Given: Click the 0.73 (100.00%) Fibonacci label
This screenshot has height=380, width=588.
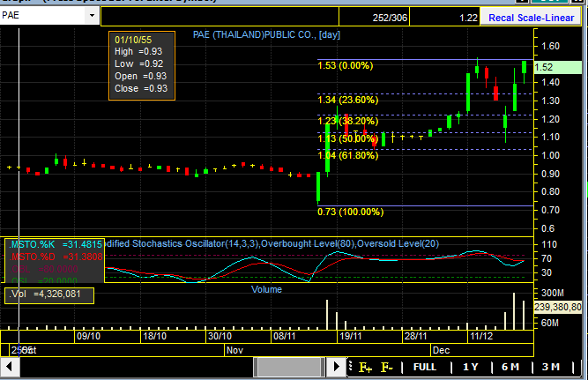Looking at the screenshot, I should (351, 212).
